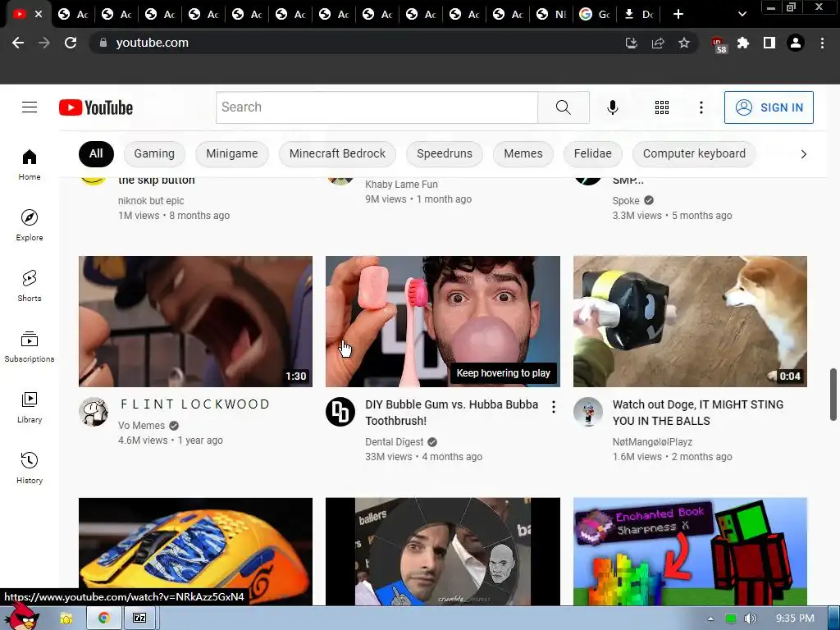Screen dimensions: 840x630
Task: Open 7-Zip from the taskbar
Action: click(x=139, y=619)
